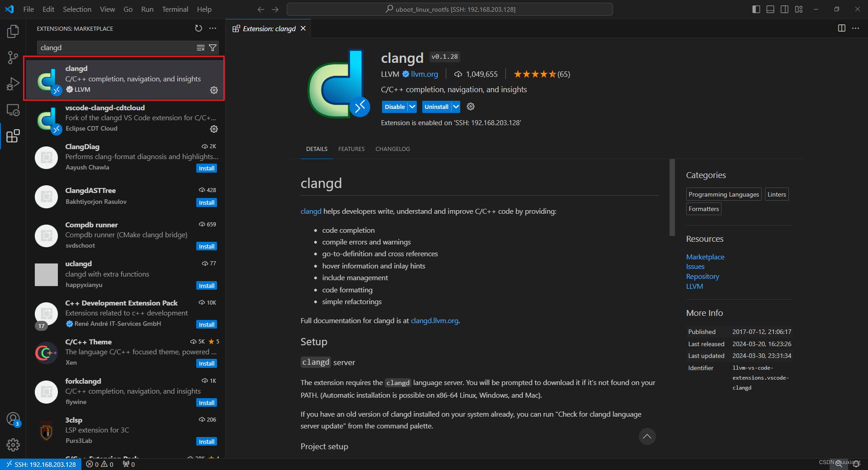The width and height of the screenshot is (868, 470).
Task: Open the Go menu
Action: [128, 9]
